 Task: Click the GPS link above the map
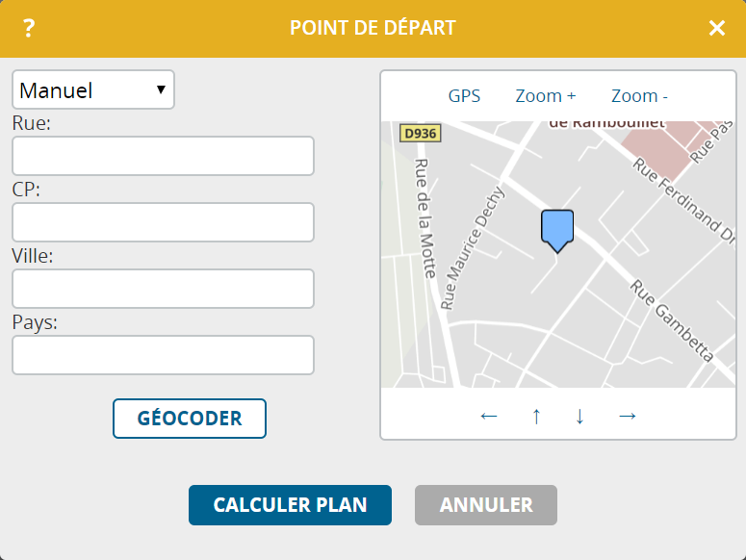tap(464, 95)
